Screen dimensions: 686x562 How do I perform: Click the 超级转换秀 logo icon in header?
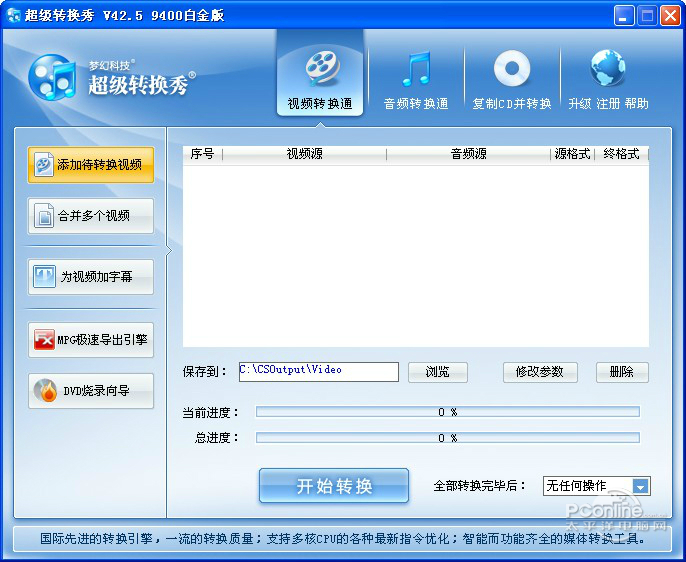pyautogui.click(x=52, y=77)
